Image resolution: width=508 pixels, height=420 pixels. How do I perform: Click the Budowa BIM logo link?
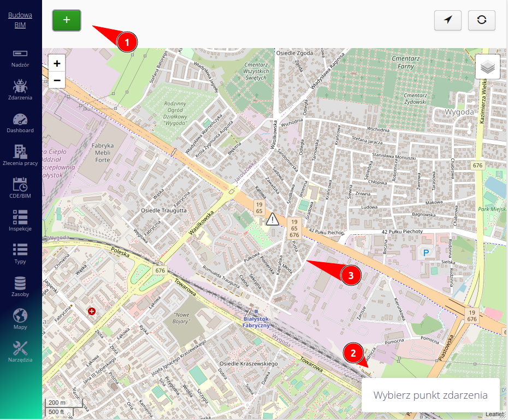(x=20, y=20)
